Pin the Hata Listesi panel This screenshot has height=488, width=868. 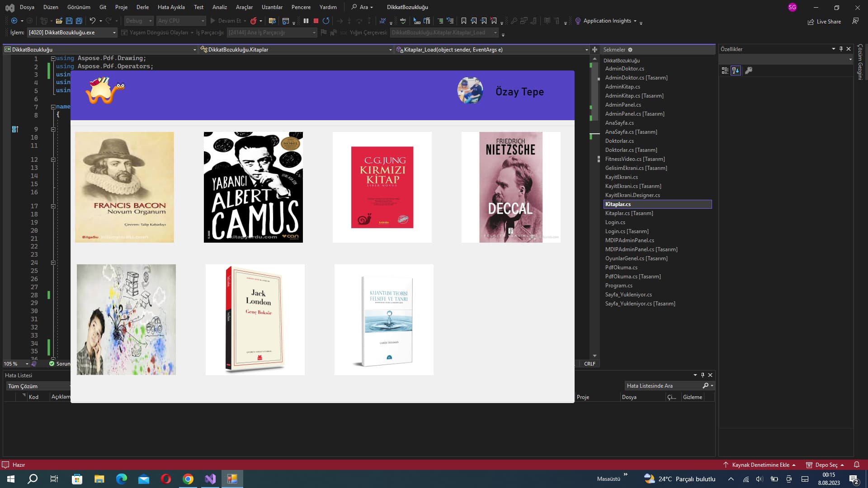[703, 375]
